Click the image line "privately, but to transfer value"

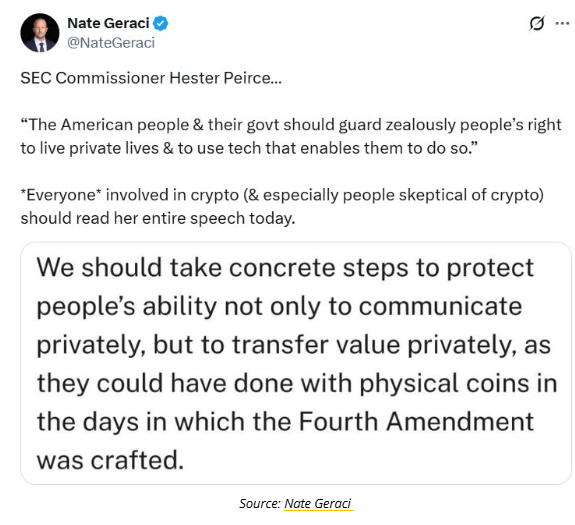click(294, 346)
